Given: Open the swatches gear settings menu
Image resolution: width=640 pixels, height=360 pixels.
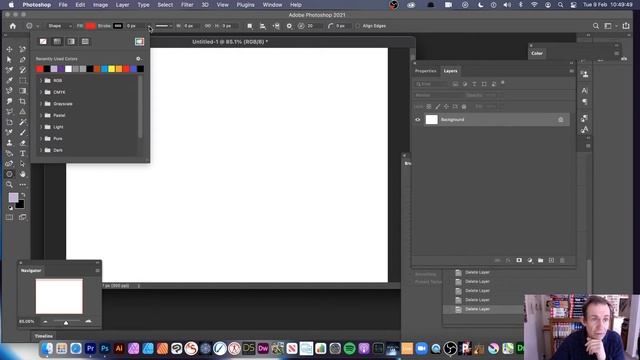Looking at the screenshot, I should click(x=138, y=59).
